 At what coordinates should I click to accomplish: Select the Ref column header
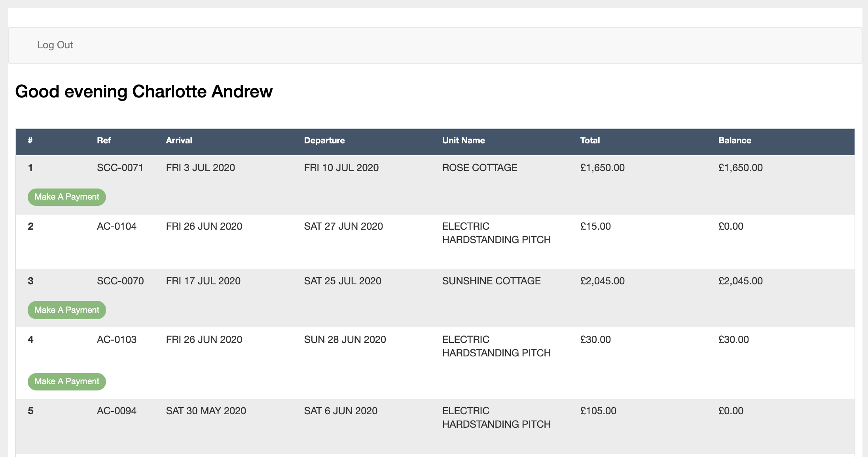104,141
